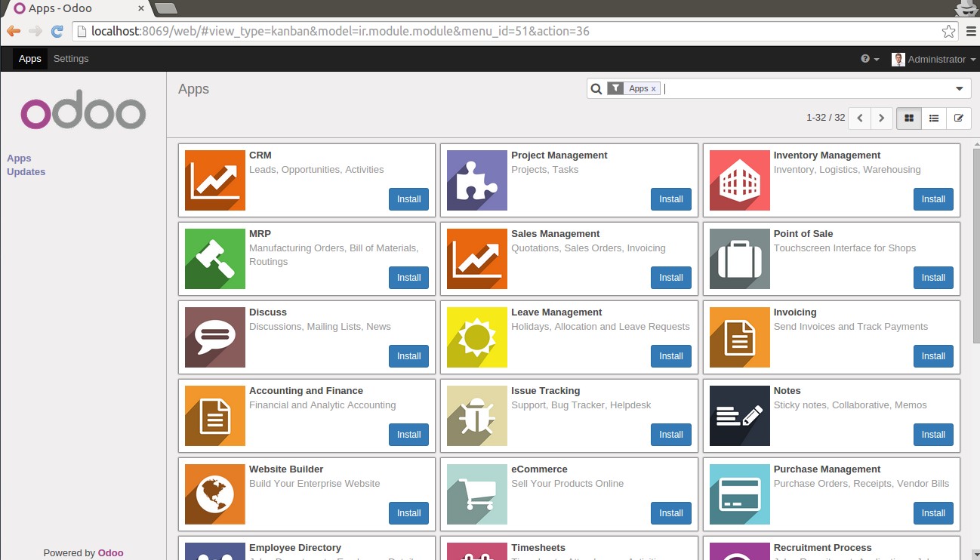Image resolution: width=980 pixels, height=560 pixels.
Task: Install Issue Tracking
Action: coord(670,435)
